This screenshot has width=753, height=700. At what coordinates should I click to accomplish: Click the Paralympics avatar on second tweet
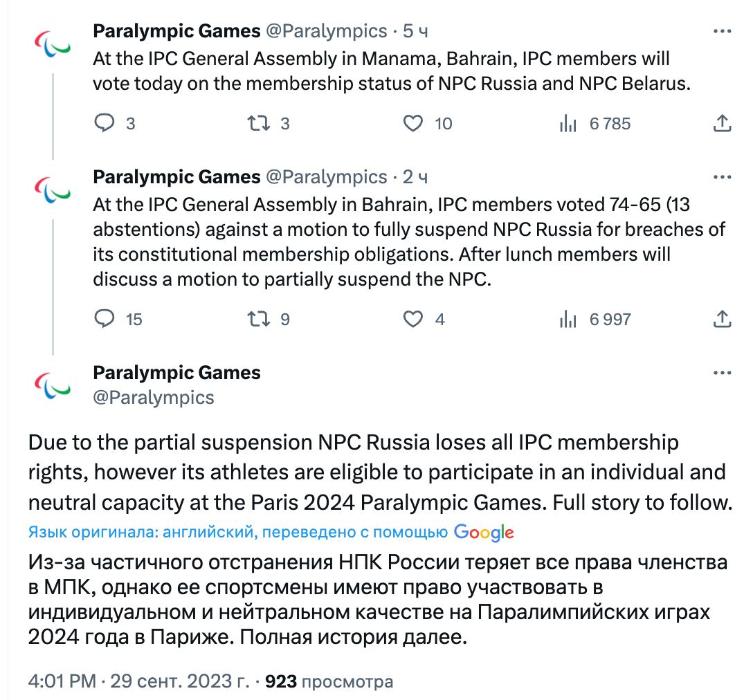[x=53, y=190]
